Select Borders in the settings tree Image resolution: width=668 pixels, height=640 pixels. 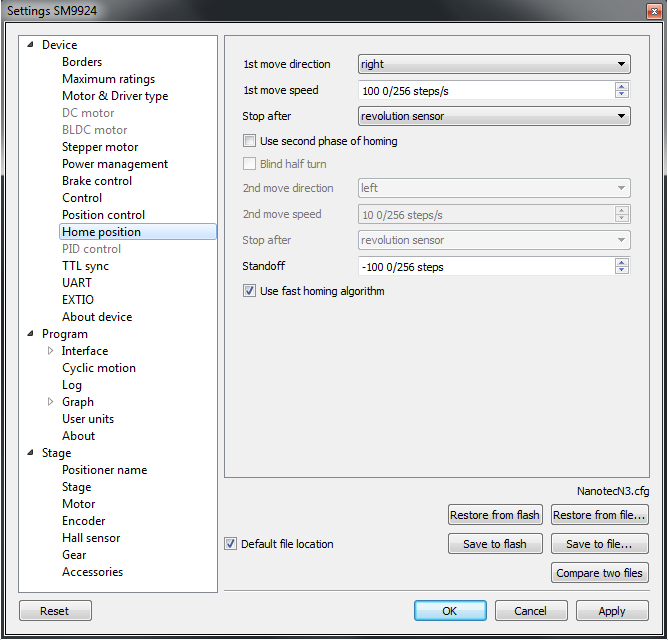[x=82, y=62]
